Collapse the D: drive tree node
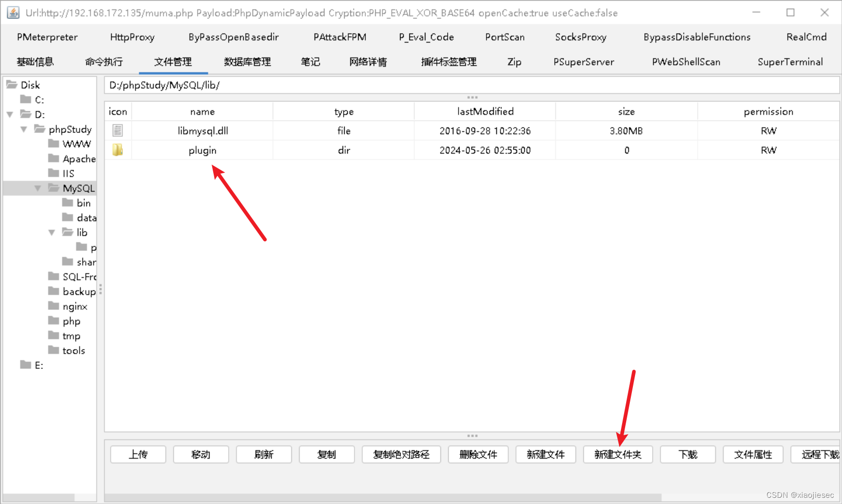842x504 pixels. click(x=9, y=114)
